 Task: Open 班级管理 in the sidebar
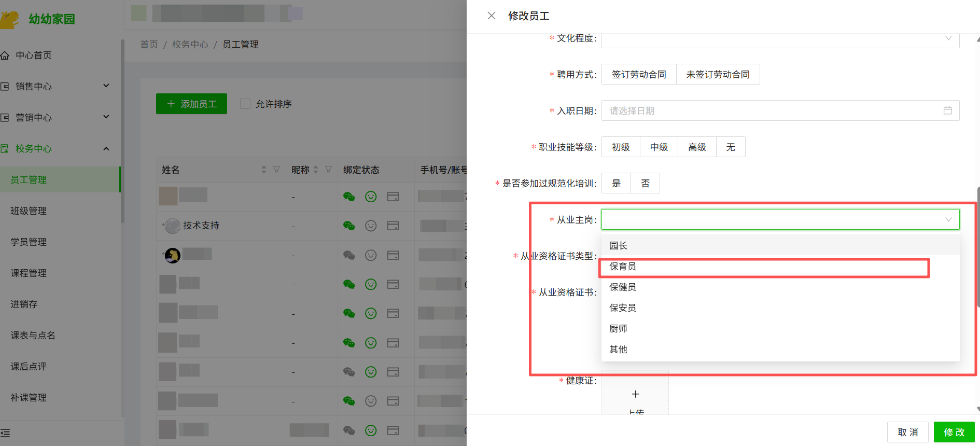[29, 211]
